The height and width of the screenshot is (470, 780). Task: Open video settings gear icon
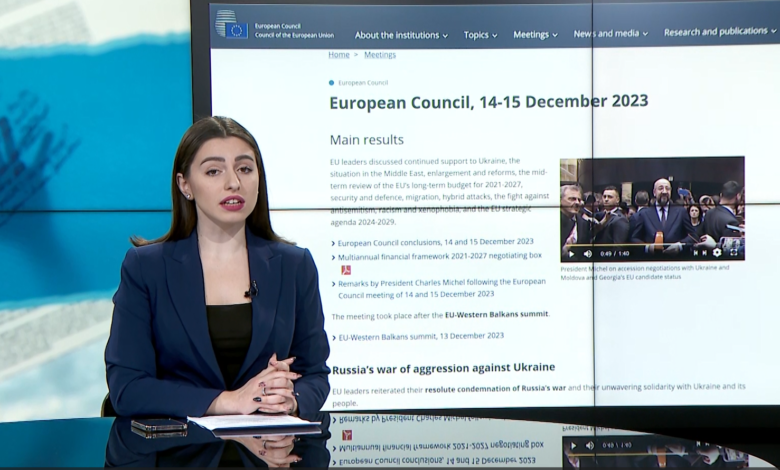click(x=717, y=252)
